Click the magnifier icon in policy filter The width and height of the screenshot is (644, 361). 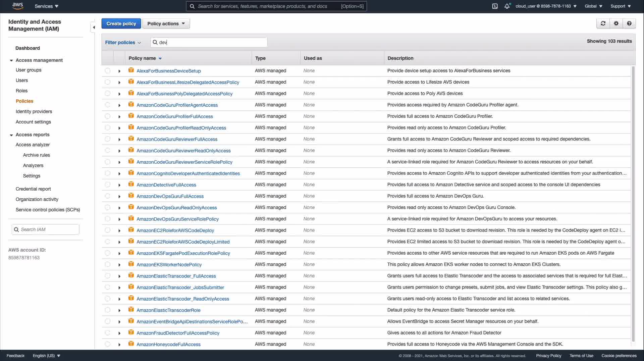pos(155,42)
